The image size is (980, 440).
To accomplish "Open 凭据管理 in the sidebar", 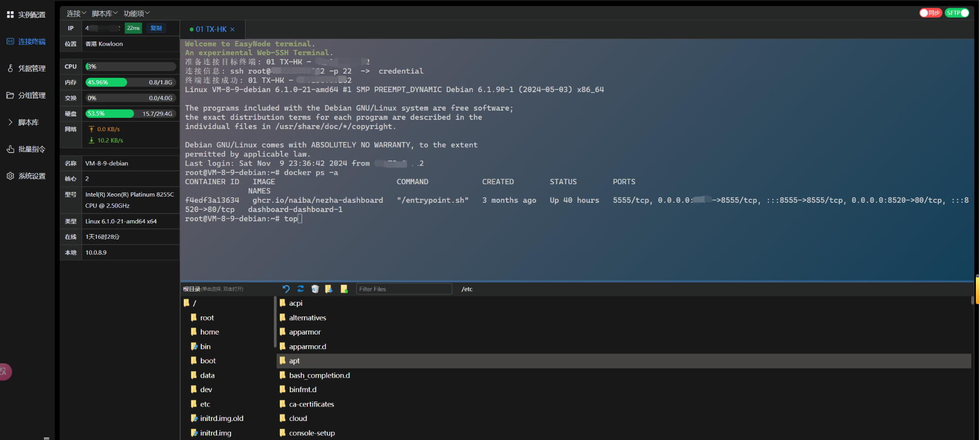I will [26, 68].
